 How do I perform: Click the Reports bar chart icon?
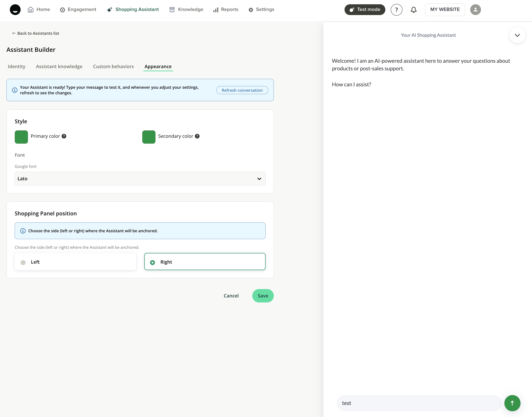216,10
